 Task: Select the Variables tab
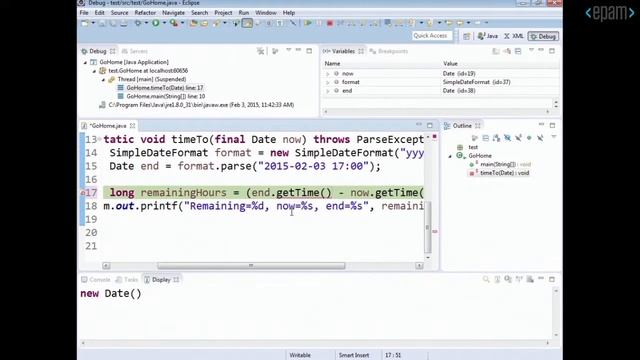click(343, 51)
